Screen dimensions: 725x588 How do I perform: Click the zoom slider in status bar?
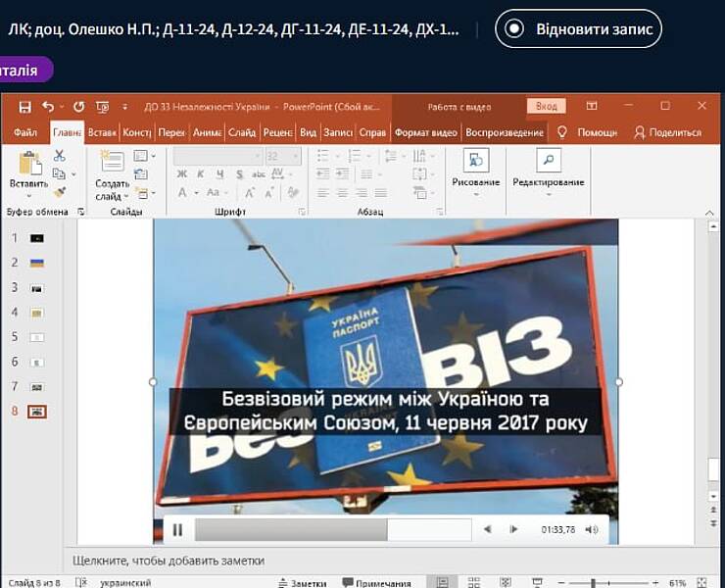pyautogui.click(x=608, y=583)
